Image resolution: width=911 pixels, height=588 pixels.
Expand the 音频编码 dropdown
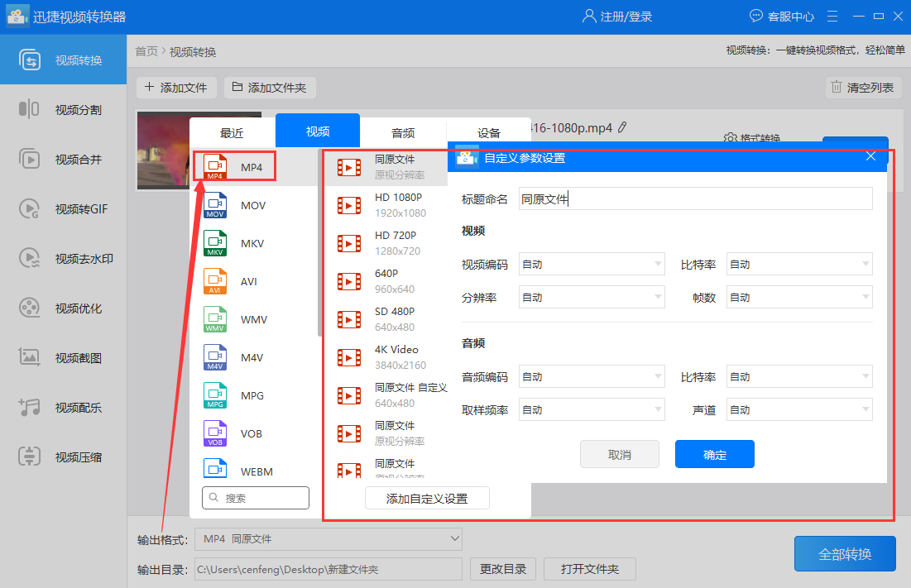[592, 377]
